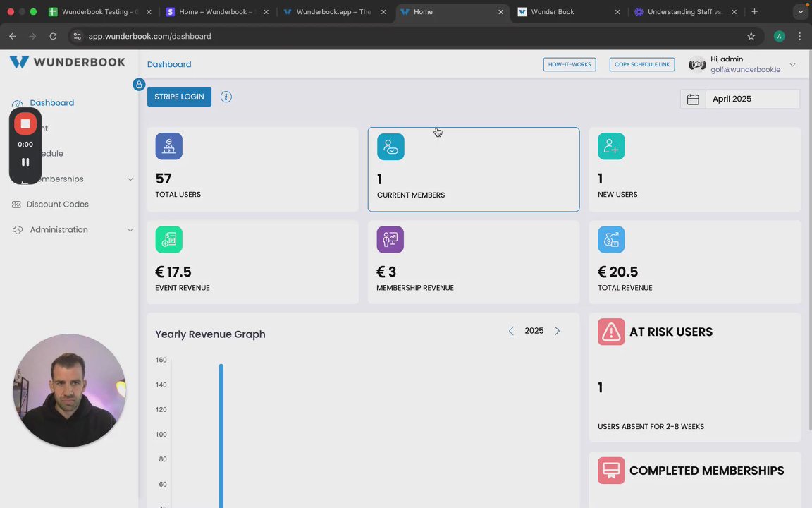Click the Membership Revenue card icon

pyautogui.click(x=390, y=239)
